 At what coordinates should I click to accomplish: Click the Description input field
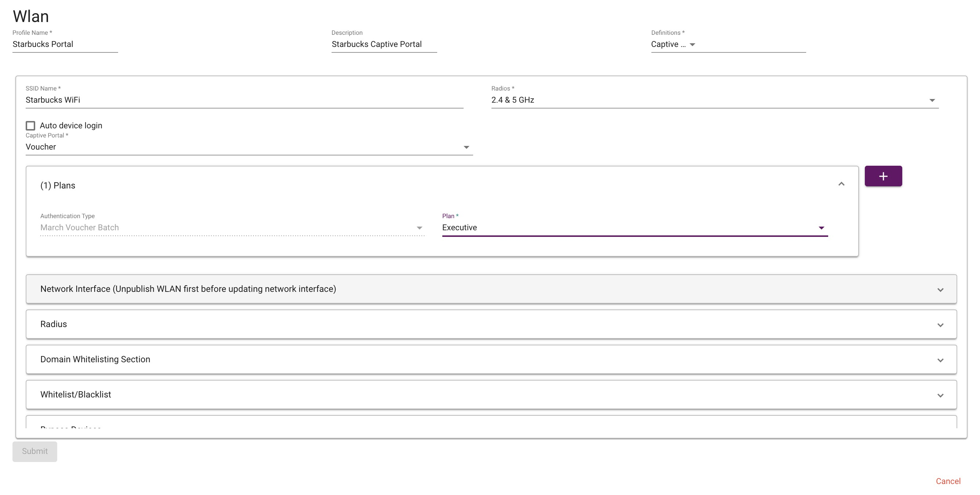coord(384,44)
